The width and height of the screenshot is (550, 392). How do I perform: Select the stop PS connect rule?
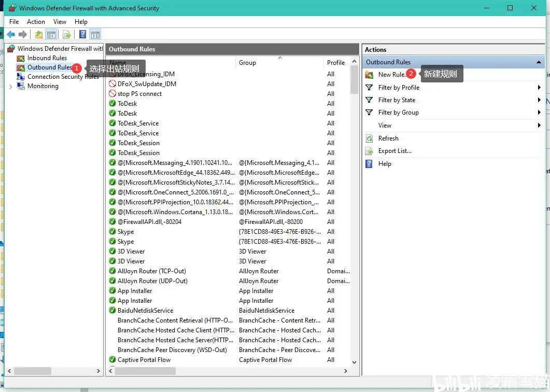tap(140, 93)
